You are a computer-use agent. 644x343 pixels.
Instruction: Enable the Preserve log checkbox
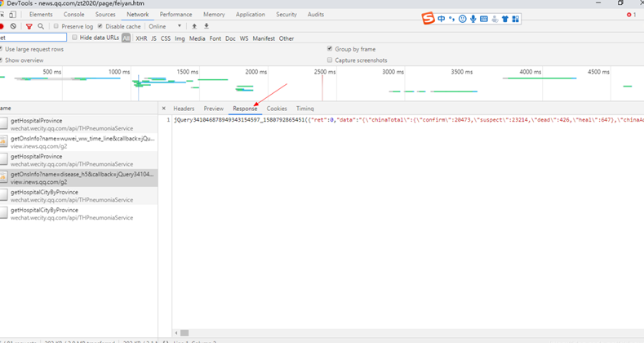point(55,26)
